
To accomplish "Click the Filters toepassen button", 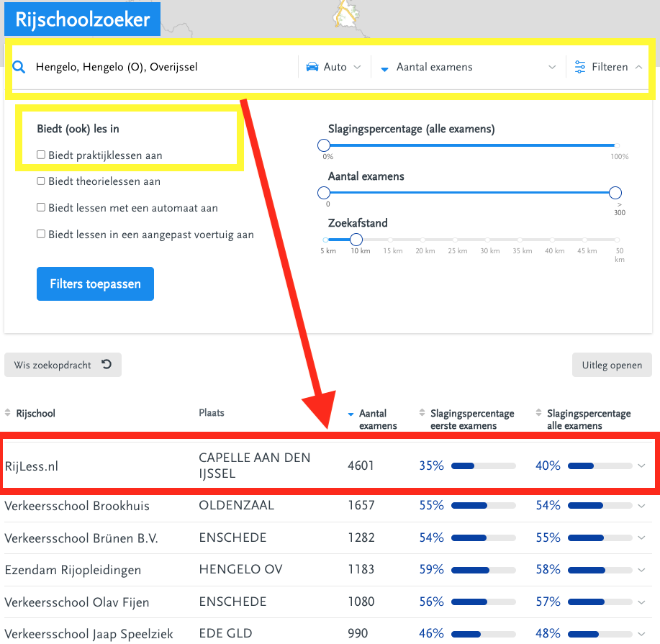I will (95, 284).
